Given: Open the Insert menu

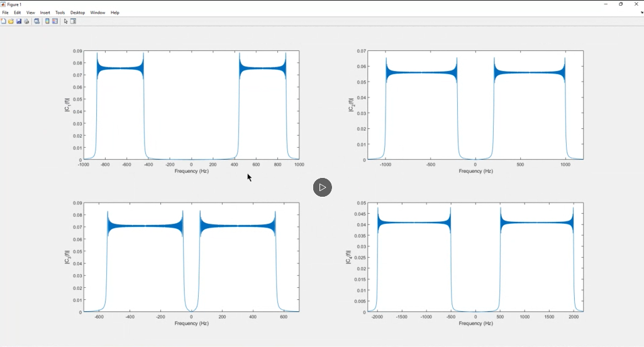Looking at the screenshot, I should 45,13.
